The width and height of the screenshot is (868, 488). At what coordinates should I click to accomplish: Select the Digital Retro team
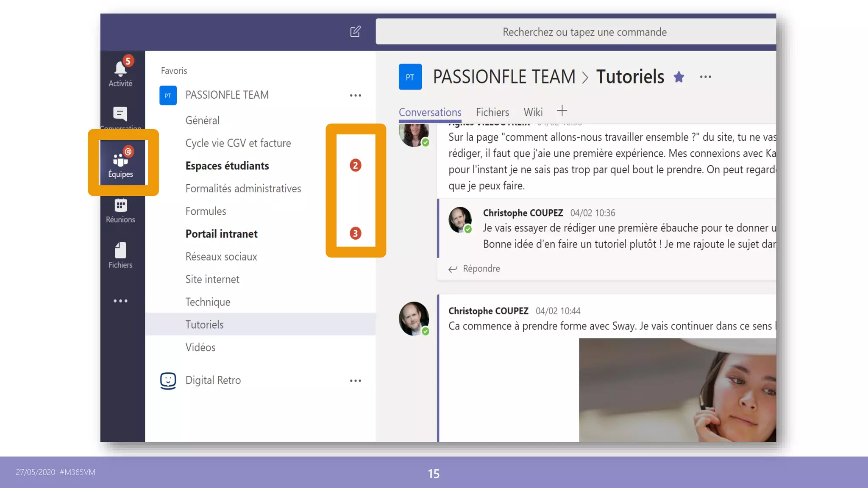tap(213, 380)
